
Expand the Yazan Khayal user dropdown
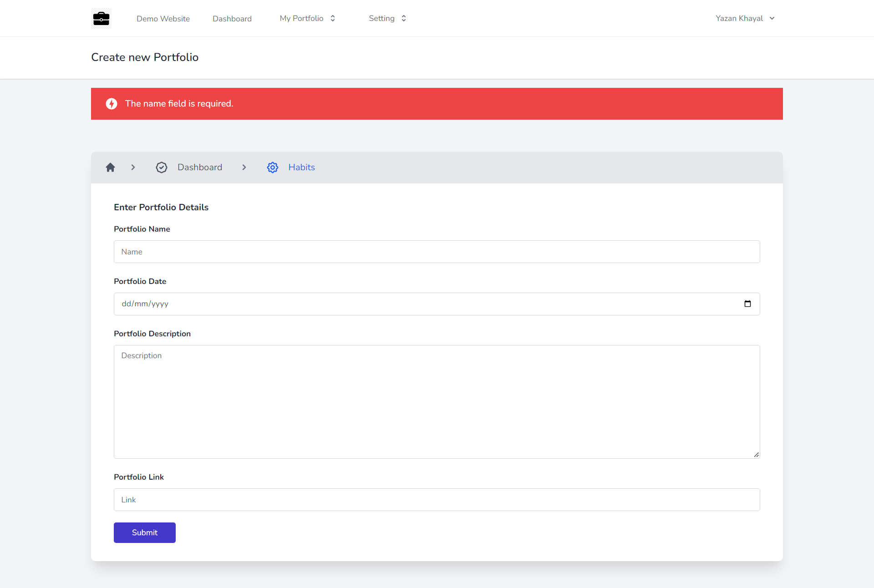(745, 18)
